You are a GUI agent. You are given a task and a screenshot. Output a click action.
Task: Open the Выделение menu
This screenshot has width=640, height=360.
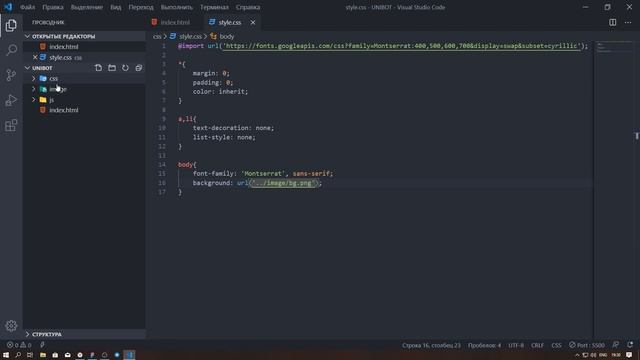click(x=87, y=7)
